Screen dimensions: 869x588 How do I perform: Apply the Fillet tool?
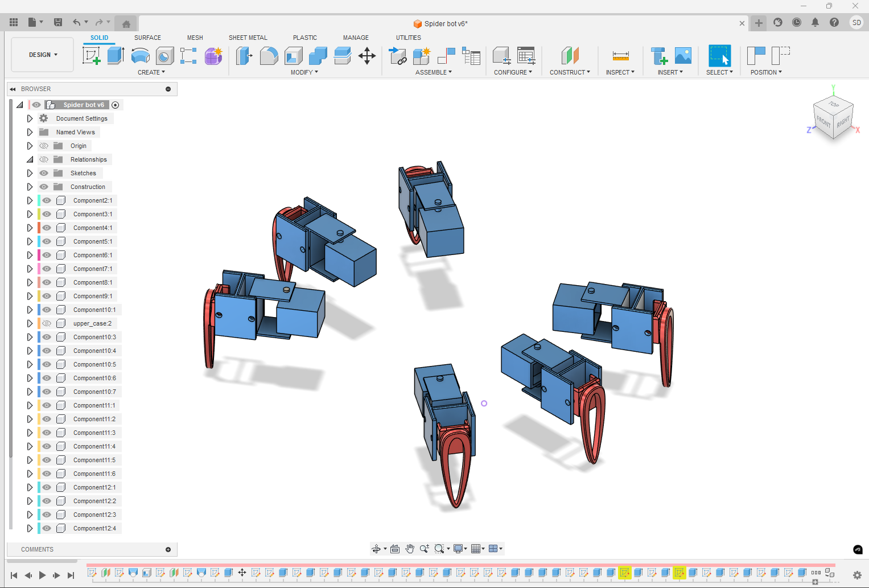pos(269,56)
